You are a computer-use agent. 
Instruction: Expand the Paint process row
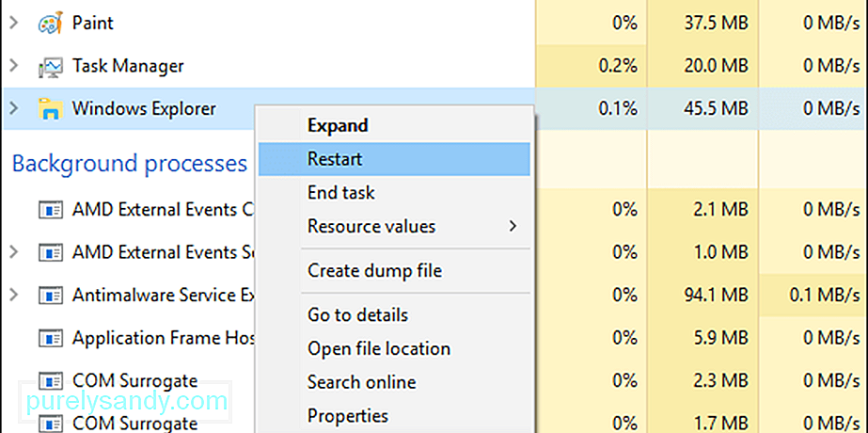(14, 24)
